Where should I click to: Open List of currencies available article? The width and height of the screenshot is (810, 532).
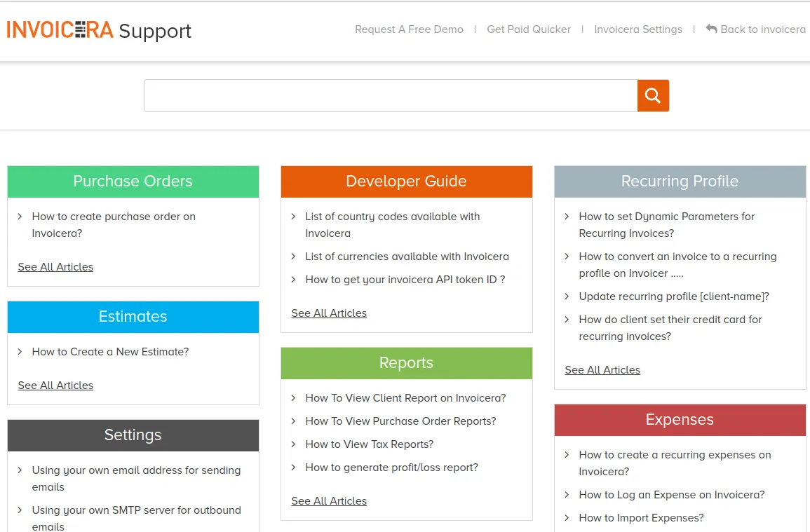tap(407, 257)
